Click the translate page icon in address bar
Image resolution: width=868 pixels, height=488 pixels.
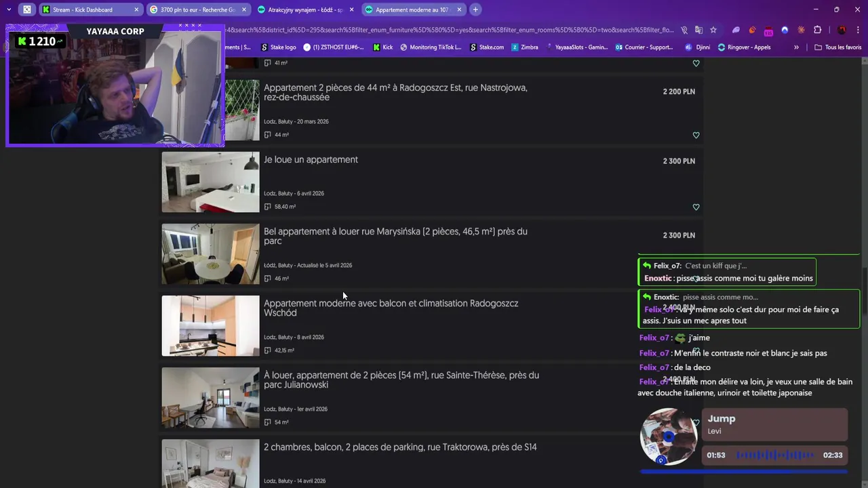click(x=698, y=30)
